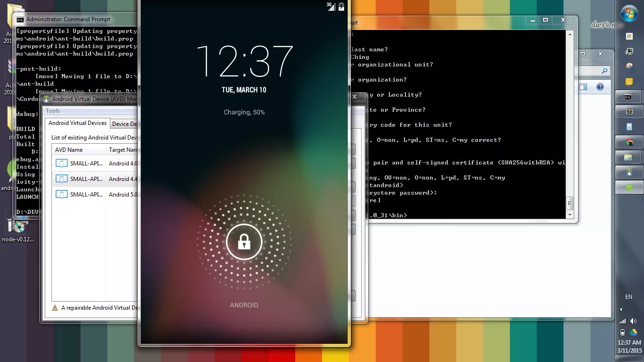Click the time 12:37 on the lockscreen
The height and width of the screenshot is (362, 644).
click(x=244, y=61)
